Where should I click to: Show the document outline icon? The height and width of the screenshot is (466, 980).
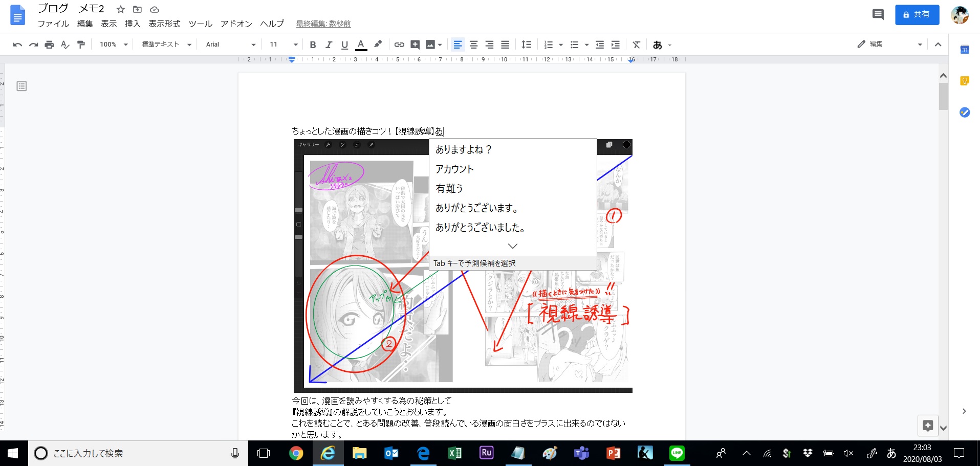(21, 86)
